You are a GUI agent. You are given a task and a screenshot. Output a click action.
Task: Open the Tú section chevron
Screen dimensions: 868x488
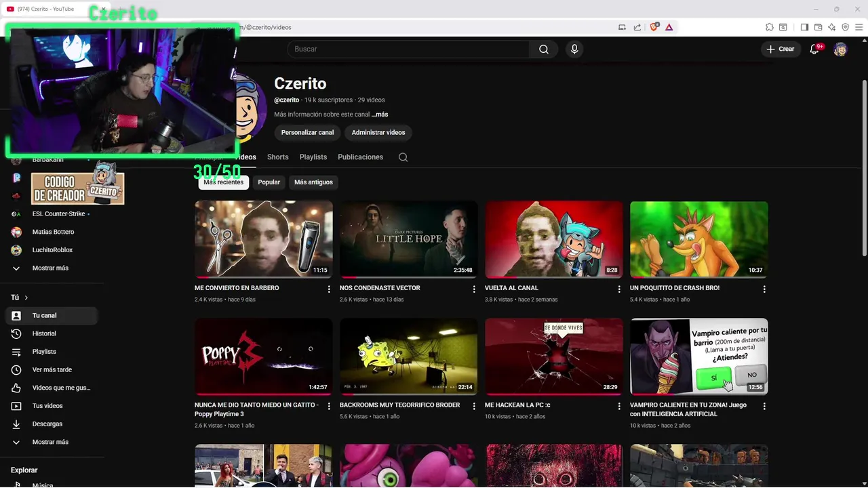[x=26, y=298]
